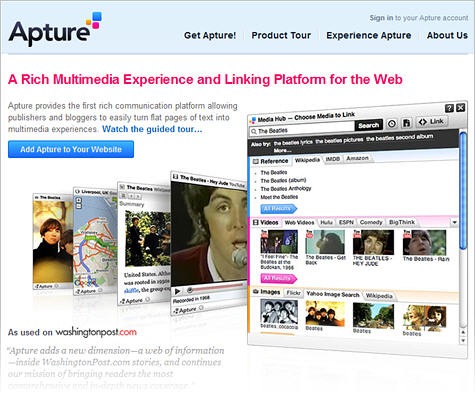Image resolution: width=475 pixels, height=395 pixels.
Task: Click the Videos section film icon
Action: [256, 222]
